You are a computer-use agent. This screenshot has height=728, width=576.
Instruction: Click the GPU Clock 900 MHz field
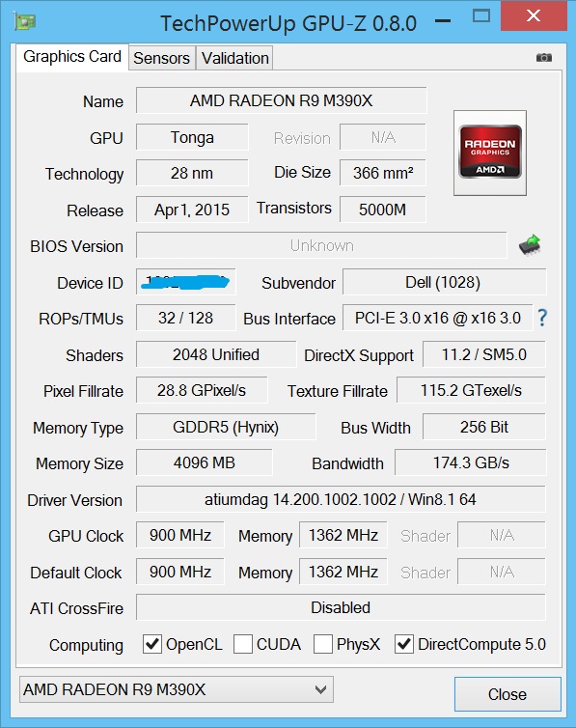(x=180, y=535)
